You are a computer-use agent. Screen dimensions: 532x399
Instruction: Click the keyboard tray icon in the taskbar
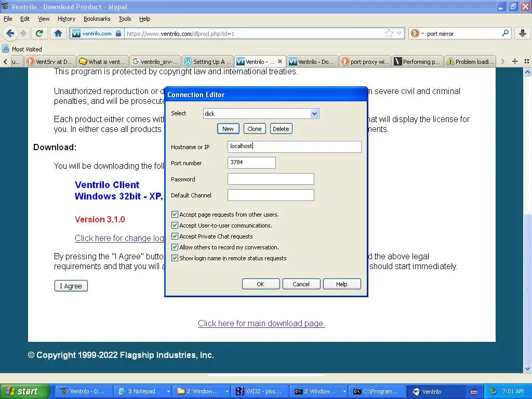[x=474, y=392]
